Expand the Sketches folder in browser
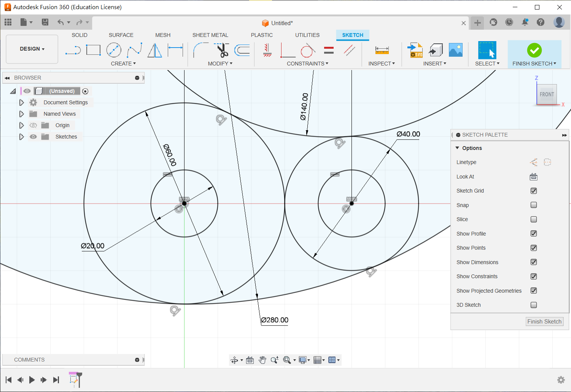This screenshot has width=571, height=392. coord(21,137)
